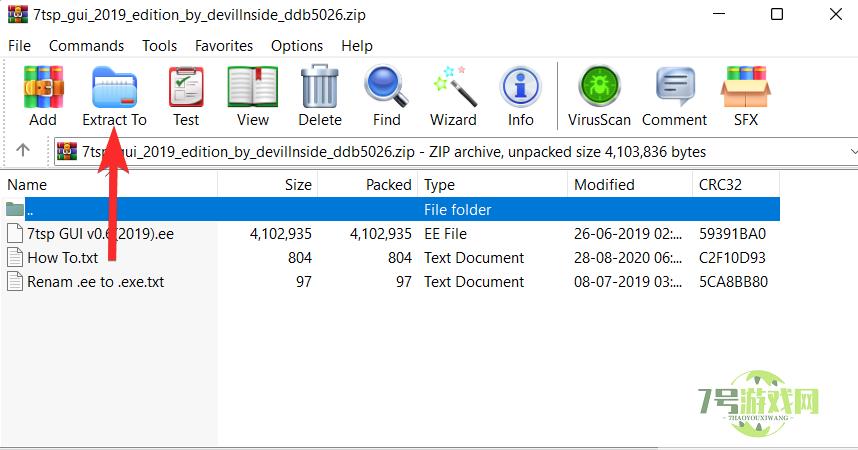
Task: Open the View book icon
Action: (x=253, y=87)
